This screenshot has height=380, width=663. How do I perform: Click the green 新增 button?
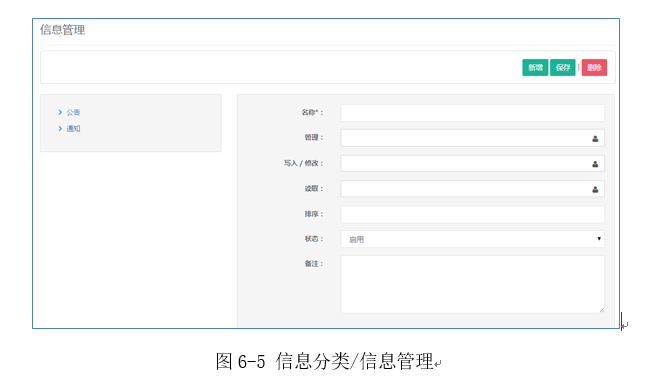pyautogui.click(x=535, y=68)
